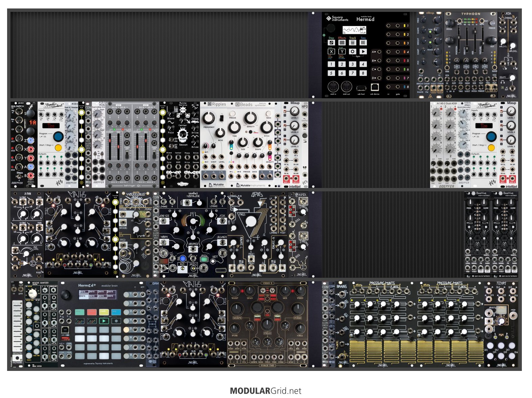This screenshot has height=398, width=532.
Task: Flip the Steps switch on the A-151 Seq Switch
Action: [x=20, y=177]
